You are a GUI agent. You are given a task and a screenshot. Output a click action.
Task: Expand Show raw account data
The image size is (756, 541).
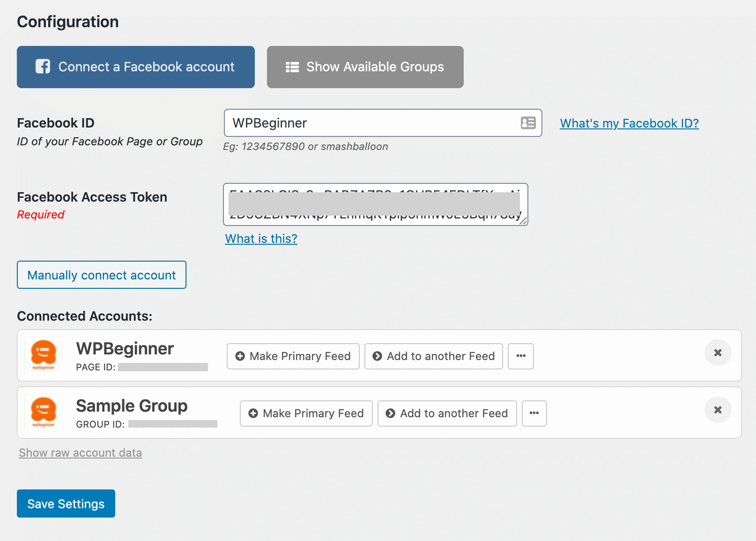[80, 453]
